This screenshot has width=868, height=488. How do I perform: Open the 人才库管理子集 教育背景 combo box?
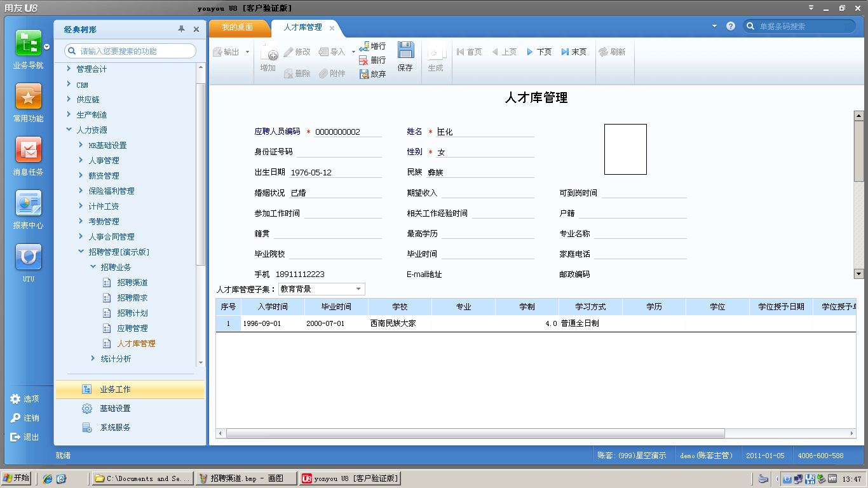coord(322,289)
